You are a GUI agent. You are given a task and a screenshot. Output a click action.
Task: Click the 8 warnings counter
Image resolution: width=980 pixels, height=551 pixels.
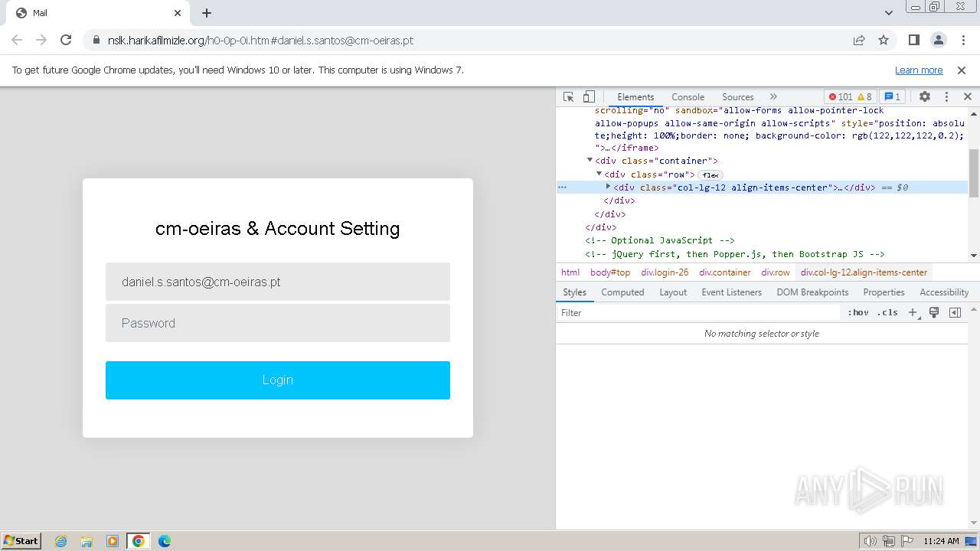[864, 97]
